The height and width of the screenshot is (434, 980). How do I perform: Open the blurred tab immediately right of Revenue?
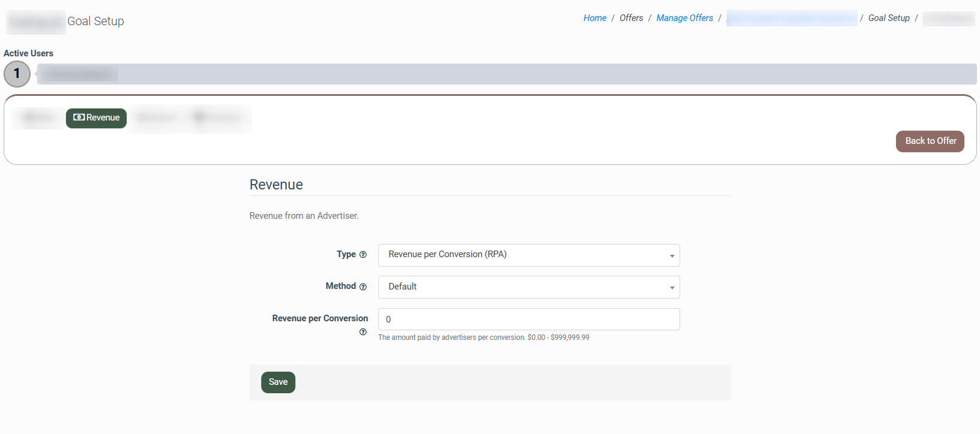click(157, 118)
